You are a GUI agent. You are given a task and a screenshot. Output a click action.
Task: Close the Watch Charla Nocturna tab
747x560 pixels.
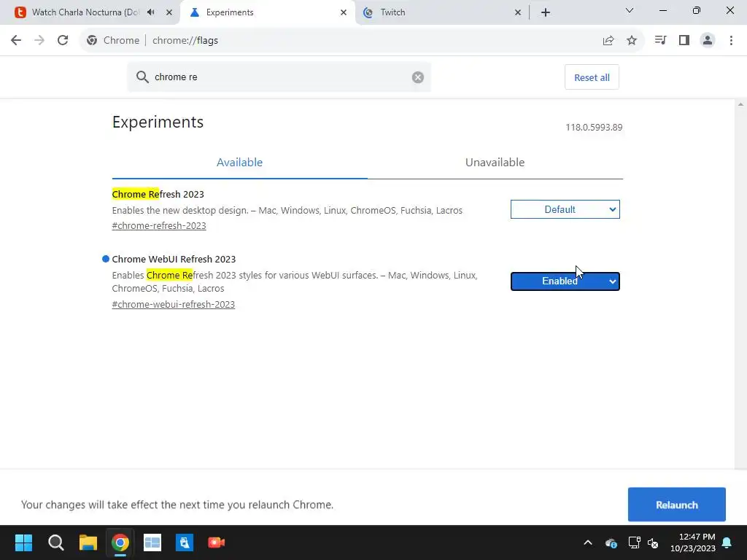[169, 12]
